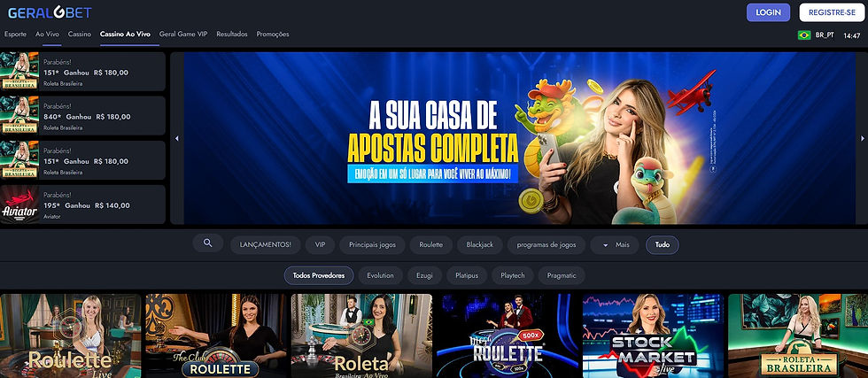Filter by Playtech provider

pyautogui.click(x=513, y=275)
